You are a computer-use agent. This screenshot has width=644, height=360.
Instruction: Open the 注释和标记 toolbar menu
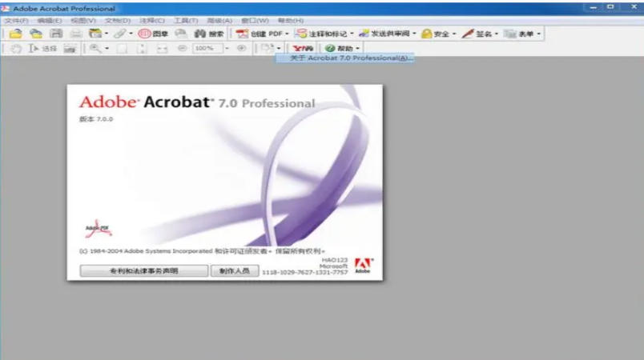pos(324,34)
